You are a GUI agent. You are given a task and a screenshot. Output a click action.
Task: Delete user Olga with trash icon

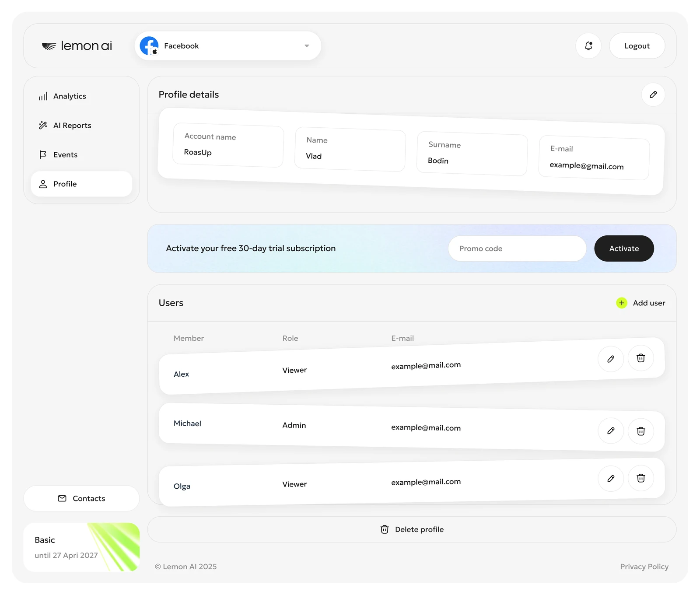click(x=641, y=478)
